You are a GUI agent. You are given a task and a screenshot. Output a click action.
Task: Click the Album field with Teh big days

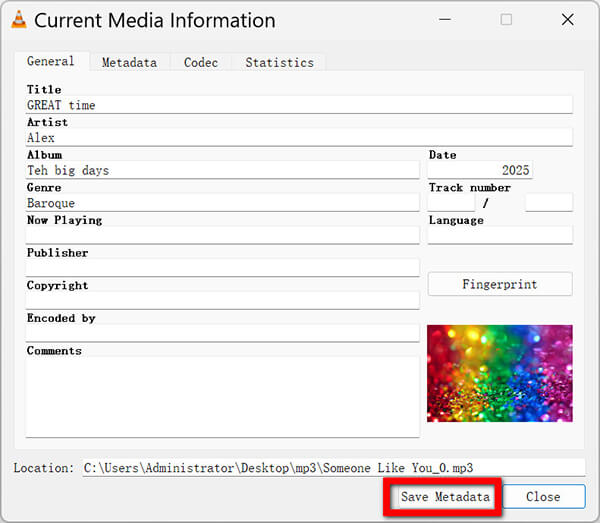click(223, 170)
